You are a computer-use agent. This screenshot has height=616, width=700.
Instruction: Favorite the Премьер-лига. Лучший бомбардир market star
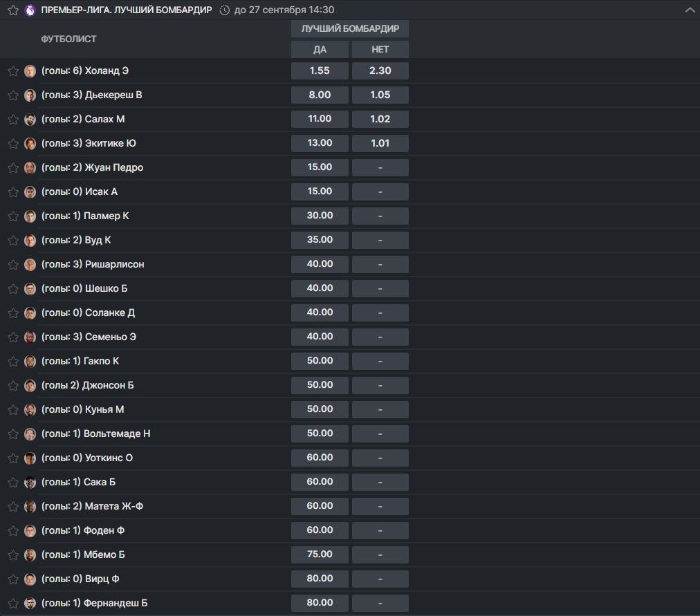click(12, 10)
